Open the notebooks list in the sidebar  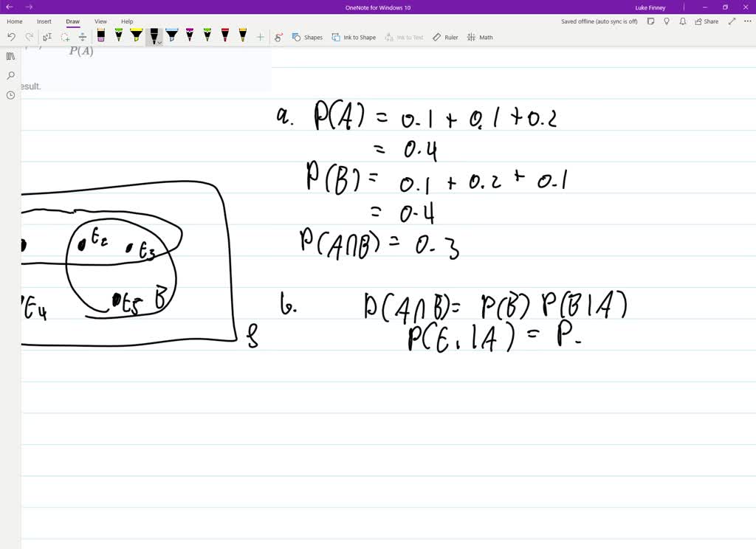tap(10, 55)
